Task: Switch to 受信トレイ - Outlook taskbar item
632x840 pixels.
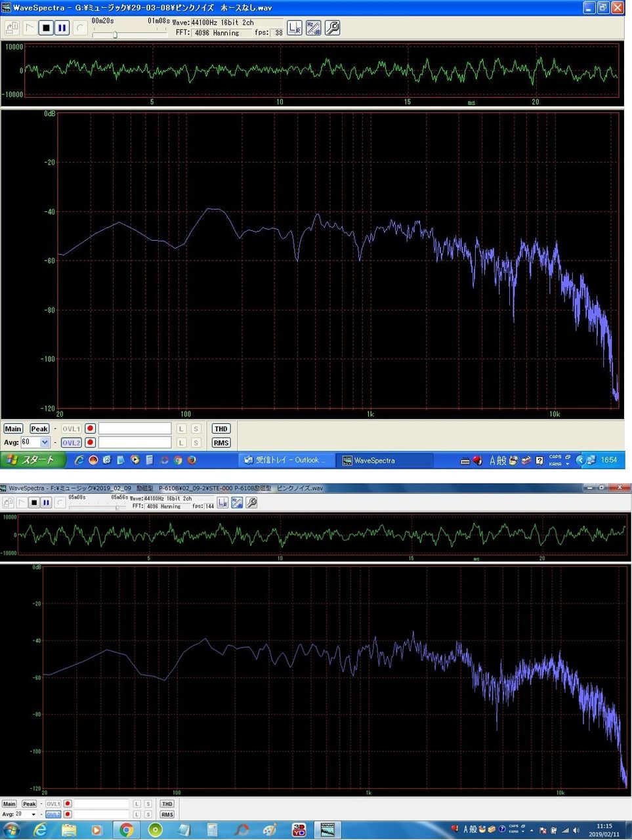Action: [x=286, y=460]
